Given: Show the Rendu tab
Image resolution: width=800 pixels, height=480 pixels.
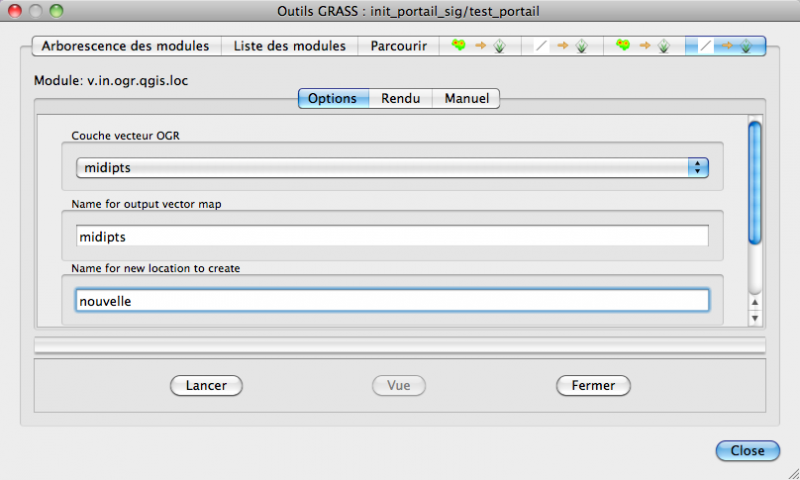Looking at the screenshot, I should (x=400, y=98).
